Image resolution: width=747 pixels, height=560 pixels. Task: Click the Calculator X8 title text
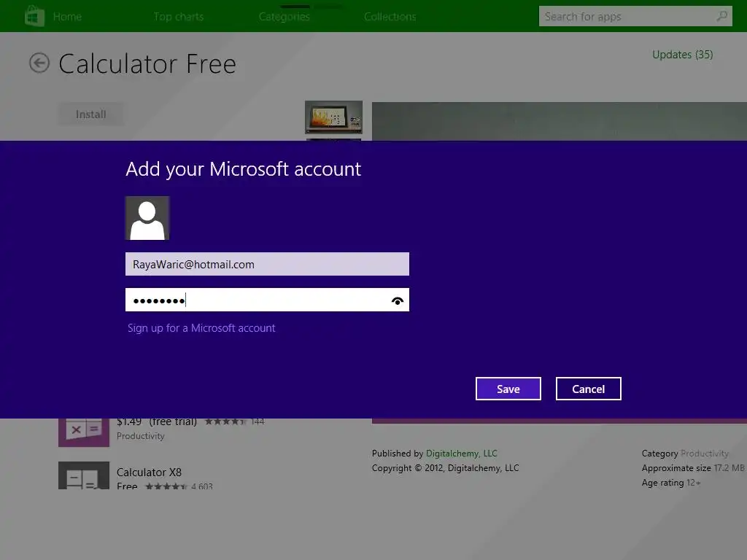(x=149, y=472)
